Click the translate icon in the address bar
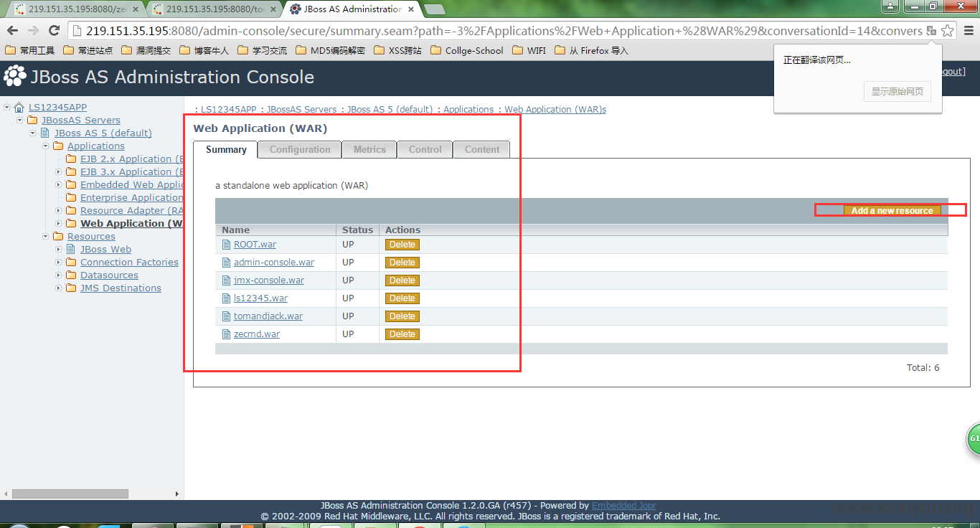The image size is (980, 528). click(931, 31)
